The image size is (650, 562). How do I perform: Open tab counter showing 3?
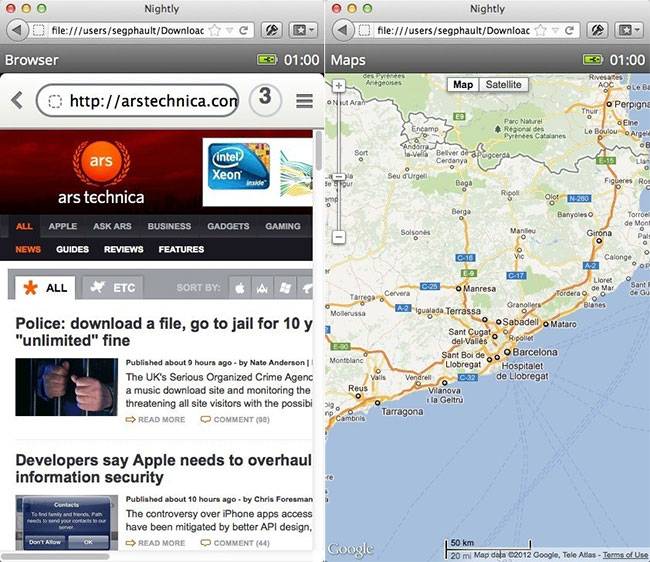(x=264, y=99)
